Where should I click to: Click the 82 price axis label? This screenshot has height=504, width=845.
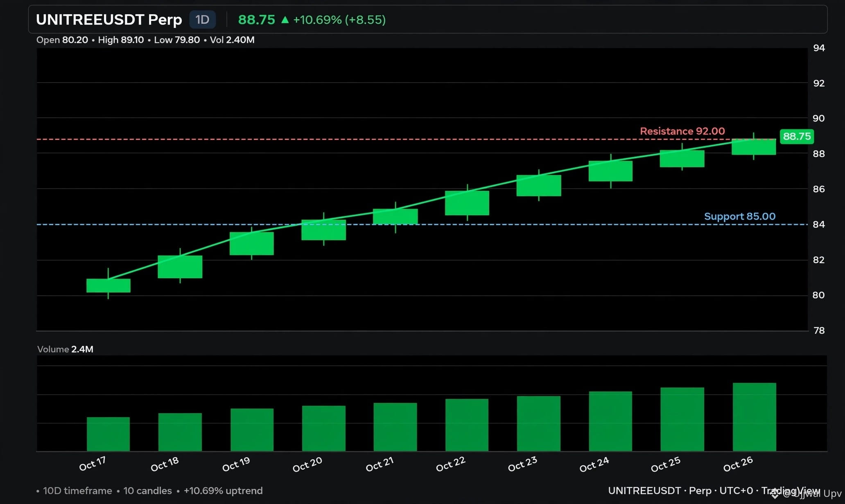(x=819, y=260)
